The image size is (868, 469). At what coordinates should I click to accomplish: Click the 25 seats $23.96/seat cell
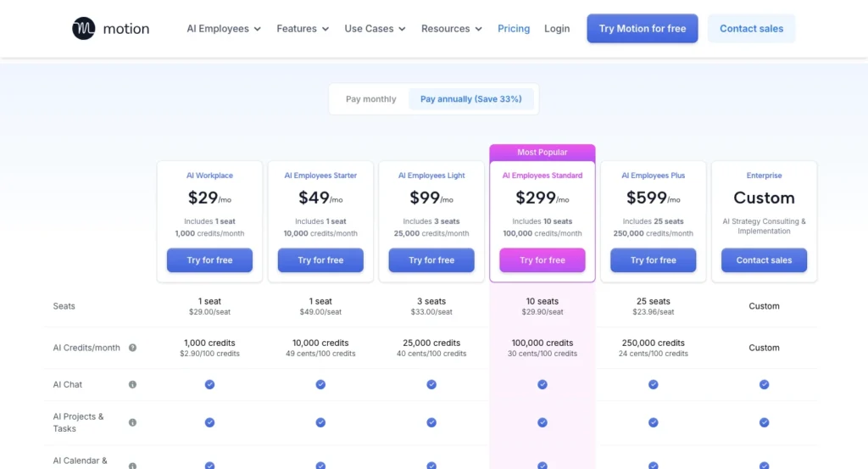pos(654,306)
